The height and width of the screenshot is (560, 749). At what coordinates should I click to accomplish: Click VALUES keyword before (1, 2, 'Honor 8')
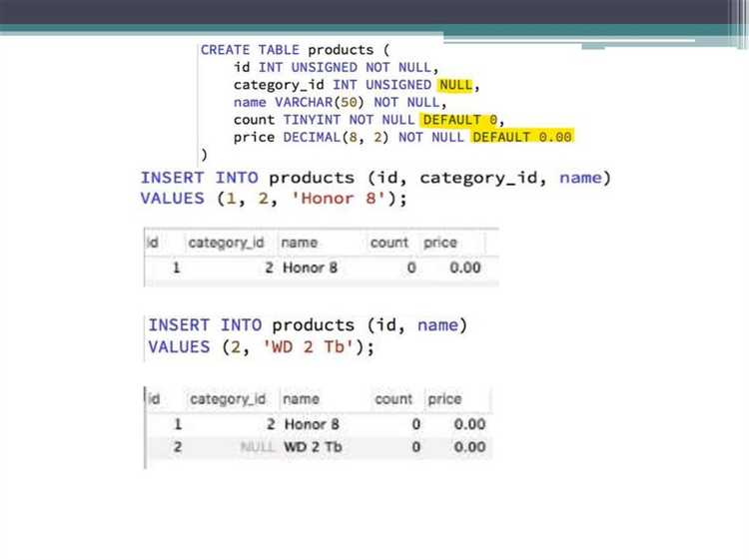tap(173, 198)
